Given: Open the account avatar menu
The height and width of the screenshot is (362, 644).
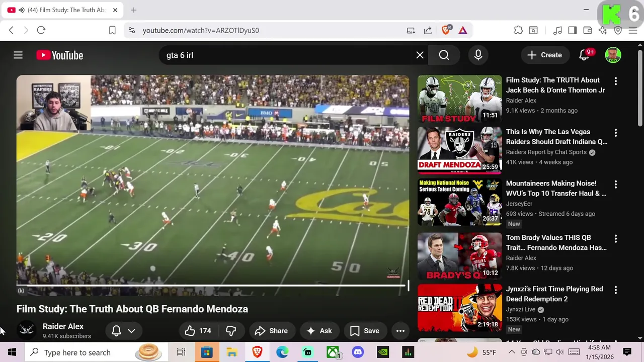Looking at the screenshot, I should [x=613, y=55].
